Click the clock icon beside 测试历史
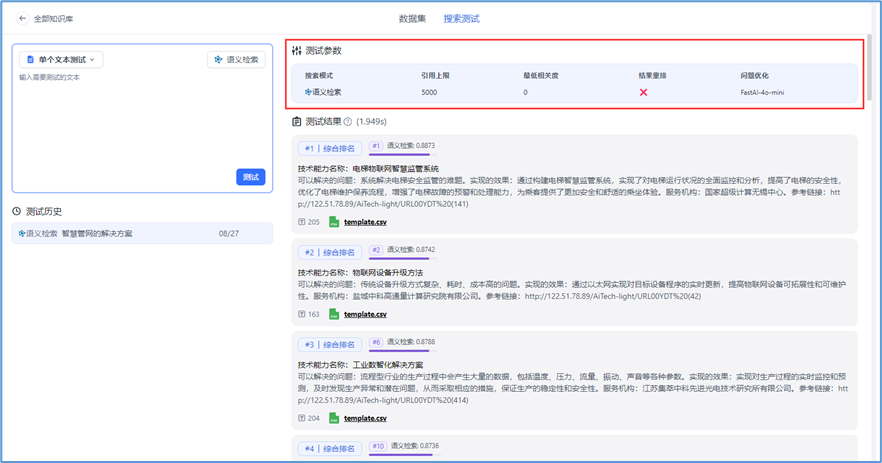This screenshot has height=463, width=882. (x=17, y=212)
